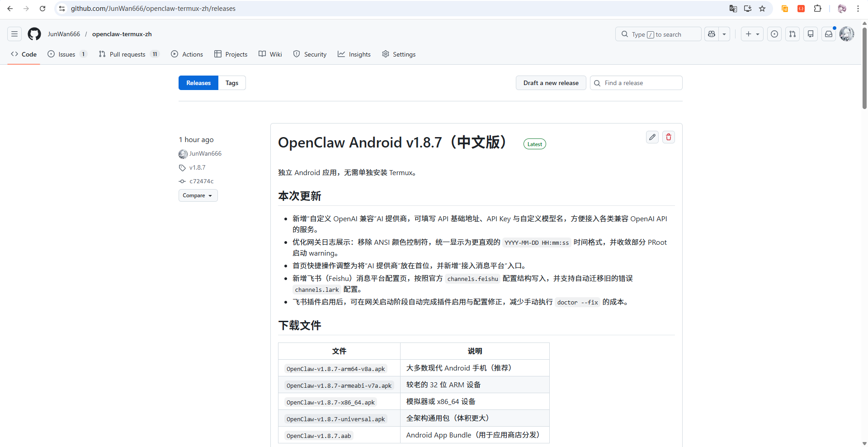Open the Actions repository tab
868x447 pixels.
187,54
